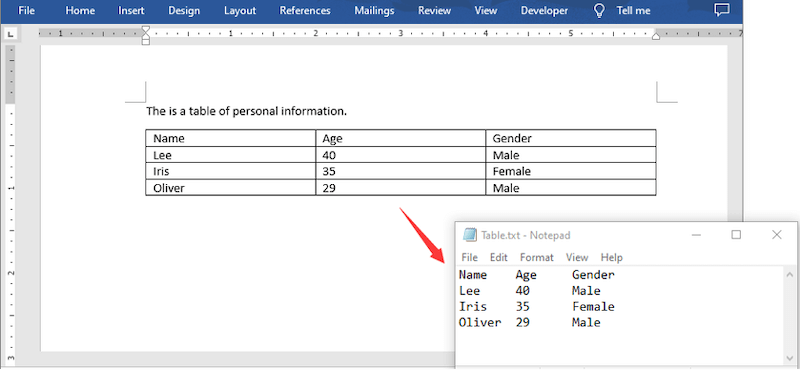Click the Oliver cell in Word table
The width and height of the screenshot is (800, 370).
point(231,188)
